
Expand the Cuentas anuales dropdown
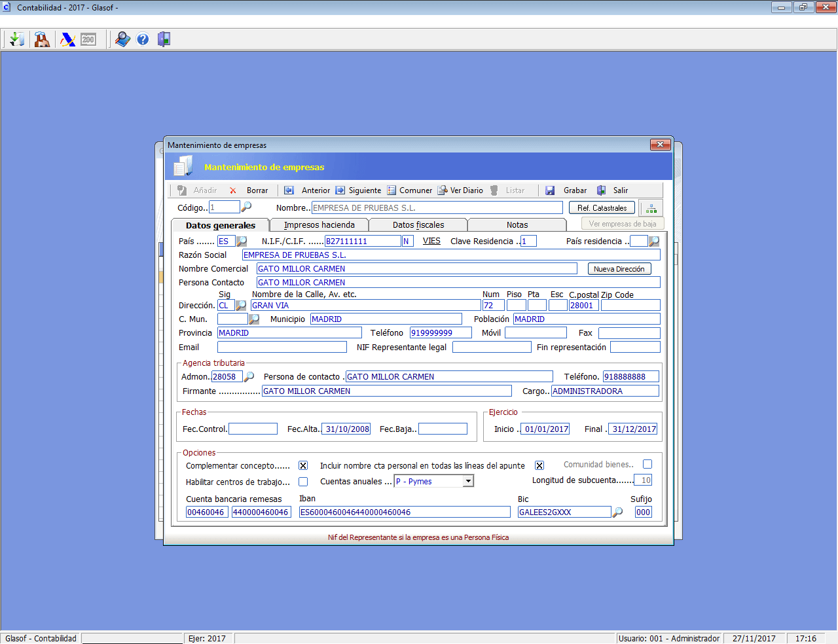coord(468,481)
